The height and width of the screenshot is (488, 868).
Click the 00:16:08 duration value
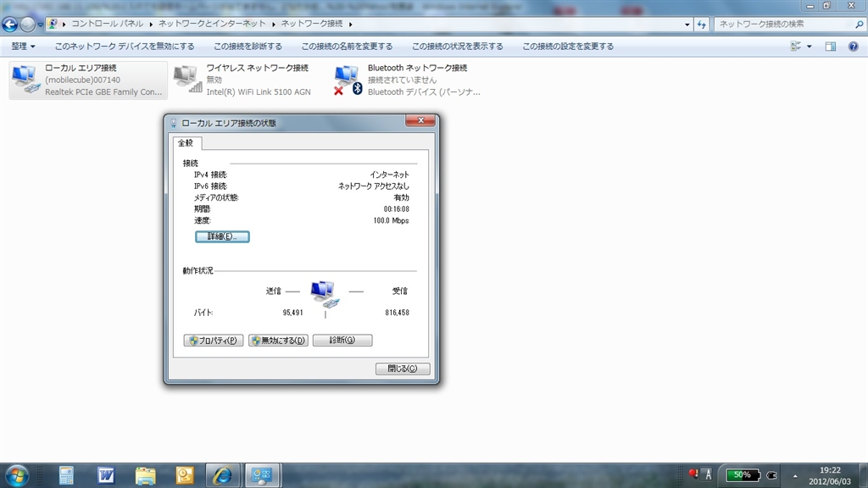point(397,209)
